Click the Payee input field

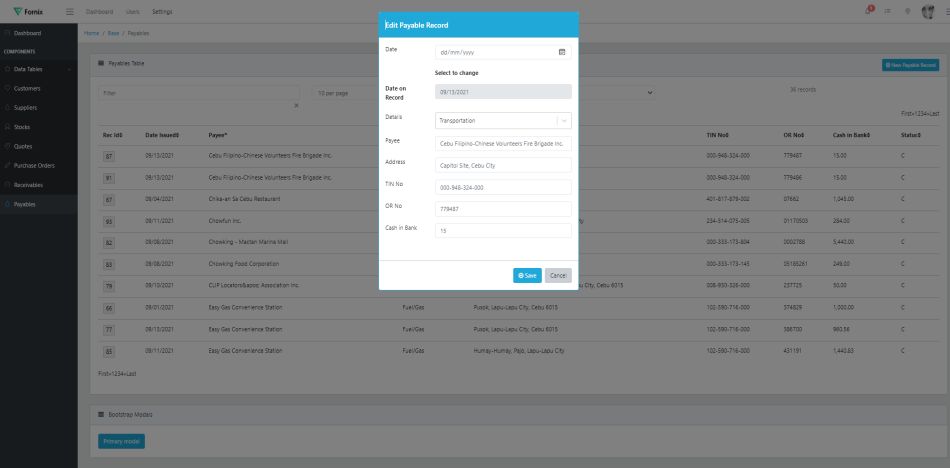503,143
